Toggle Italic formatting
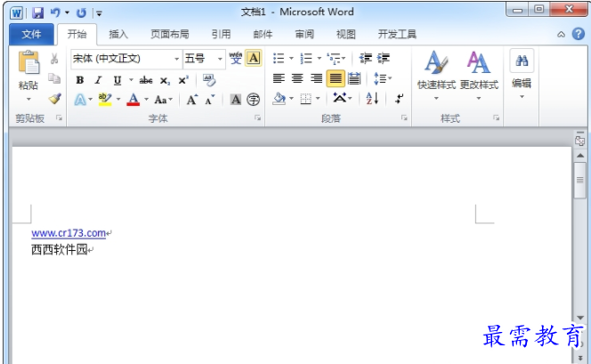 tap(99, 80)
